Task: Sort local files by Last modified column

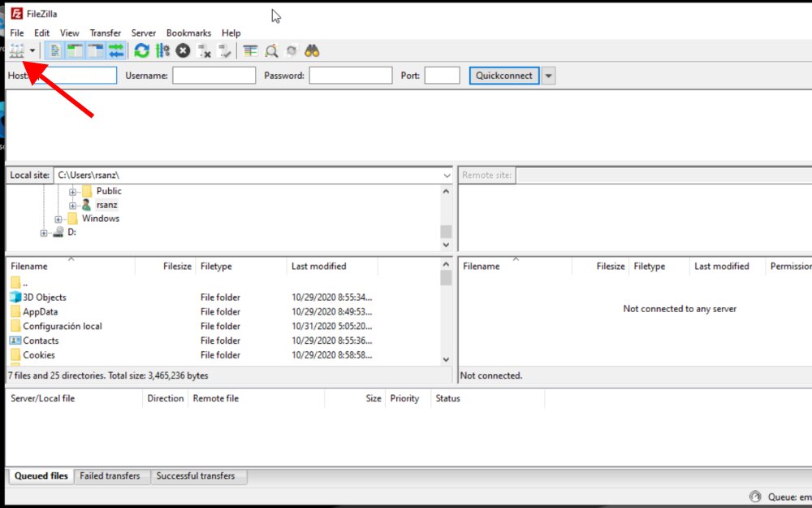Action: (332, 267)
